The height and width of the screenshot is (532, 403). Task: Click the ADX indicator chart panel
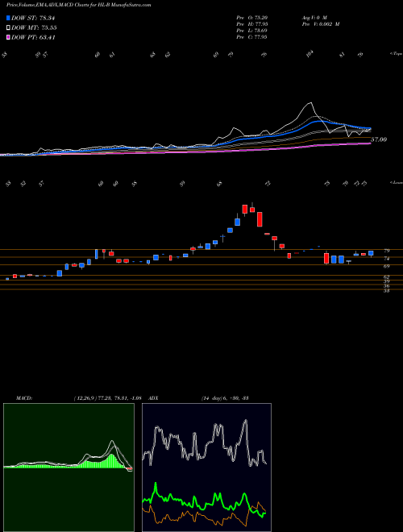pos(206,468)
